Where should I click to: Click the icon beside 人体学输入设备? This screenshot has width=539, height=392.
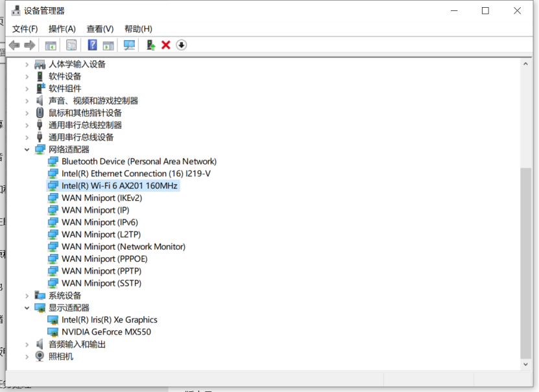click(40, 64)
